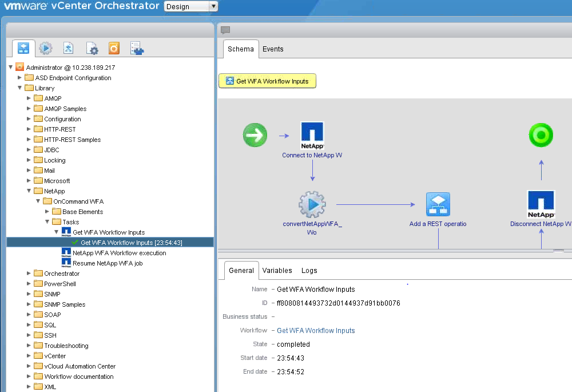Select the Workflow documentation folder

[x=79, y=377]
